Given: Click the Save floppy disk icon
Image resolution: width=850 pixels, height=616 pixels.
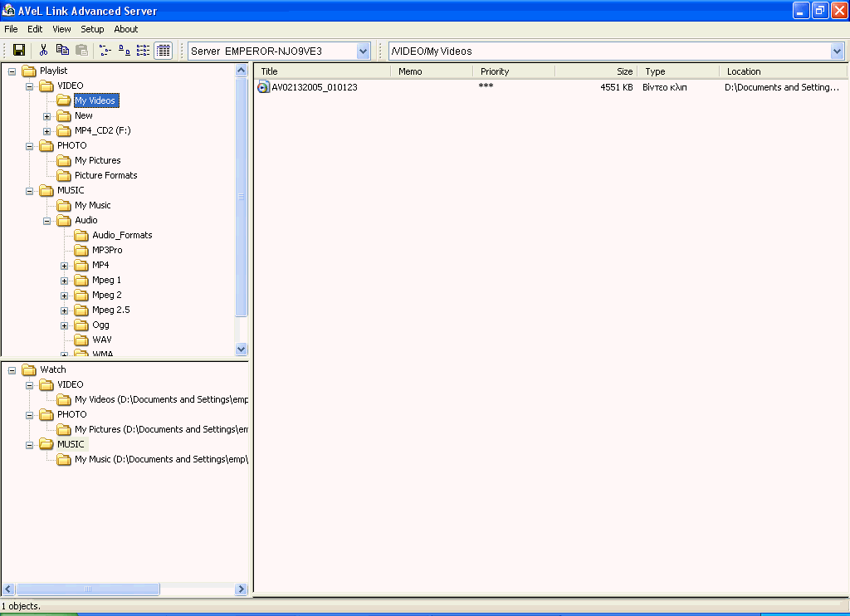Looking at the screenshot, I should 19,51.
